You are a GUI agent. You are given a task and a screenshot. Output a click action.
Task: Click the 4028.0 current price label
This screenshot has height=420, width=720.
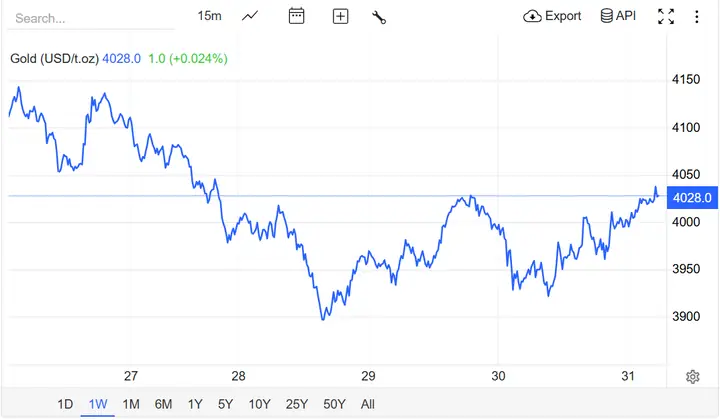pyautogui.click(x=692, y=198)
